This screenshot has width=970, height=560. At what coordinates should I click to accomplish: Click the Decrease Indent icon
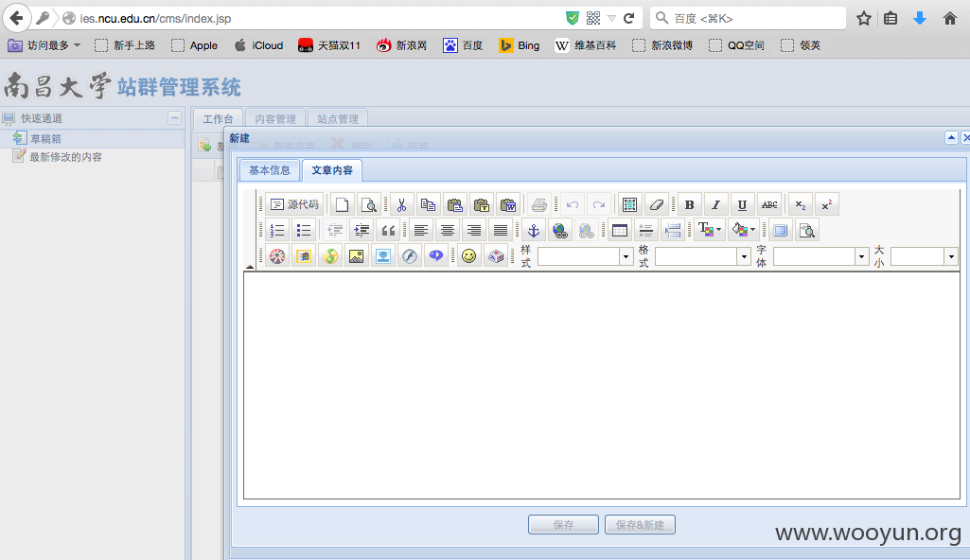[335, 231]
